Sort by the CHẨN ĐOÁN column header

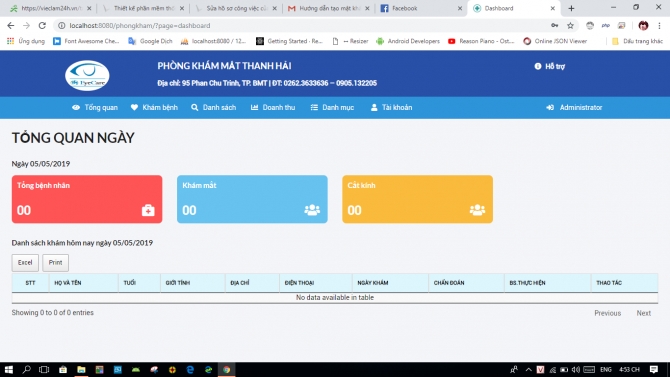(466, 283)
